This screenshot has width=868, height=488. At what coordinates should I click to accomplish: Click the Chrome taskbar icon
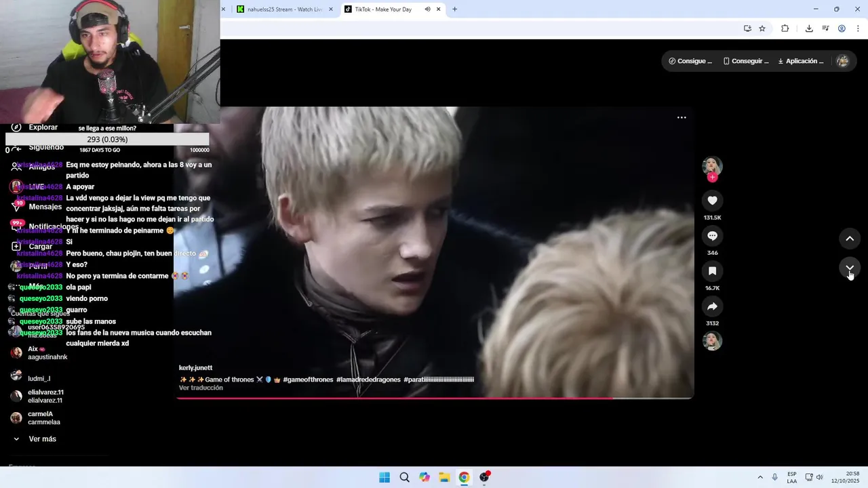tap(464, 477)
